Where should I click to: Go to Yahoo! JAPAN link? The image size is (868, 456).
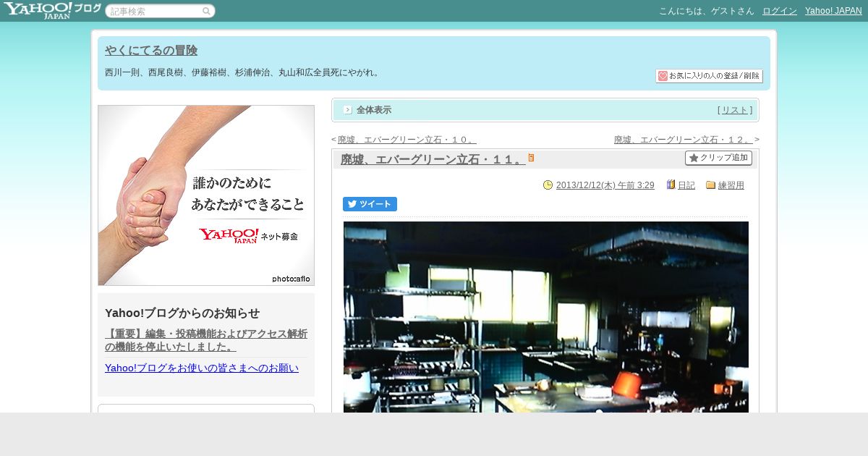(x=833, y=11)
